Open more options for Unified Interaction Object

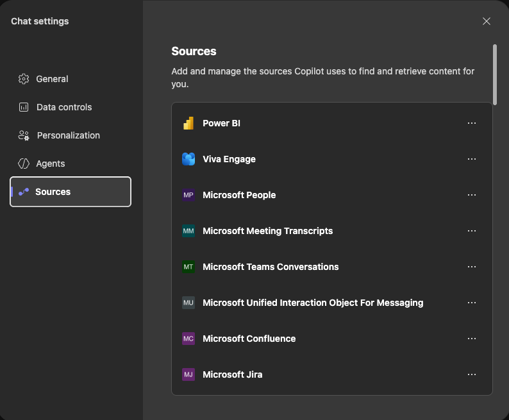(x=472, y=303)
